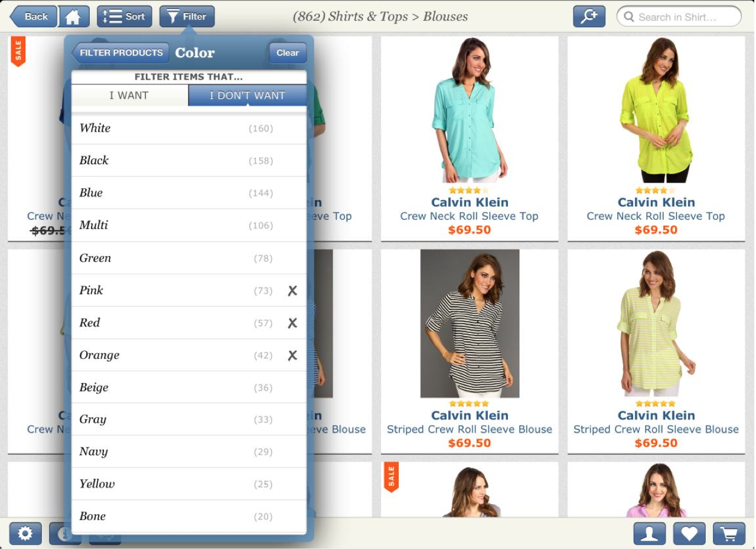
Task: Open the aqua roll sleeve top photo
Action: click(x=470, y=110)
